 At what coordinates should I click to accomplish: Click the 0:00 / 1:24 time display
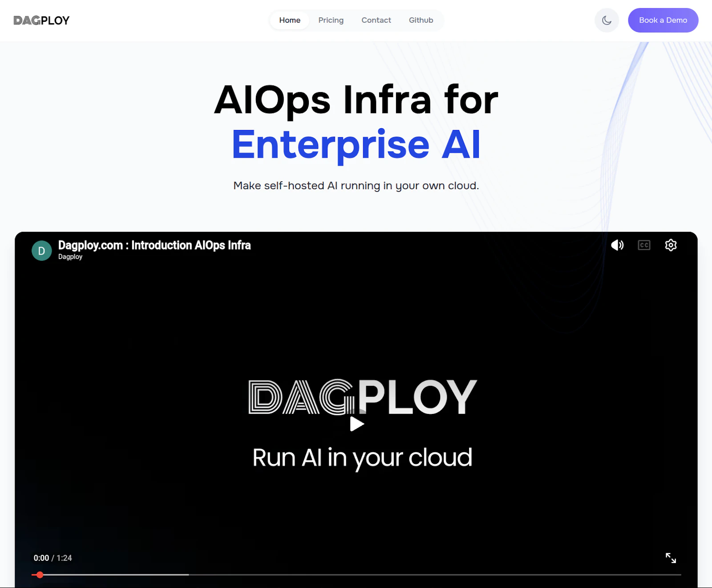pos(53,558)
